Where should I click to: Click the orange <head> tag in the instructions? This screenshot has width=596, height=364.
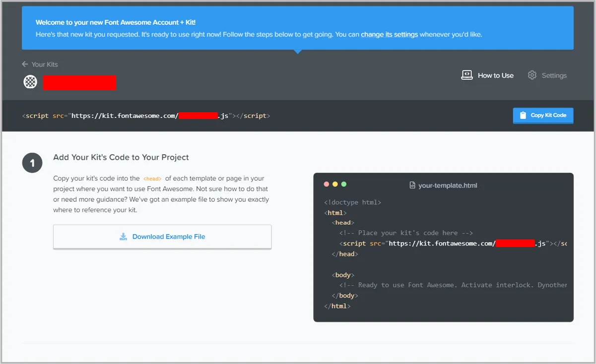pyautogui.click(x=152, y=179)
